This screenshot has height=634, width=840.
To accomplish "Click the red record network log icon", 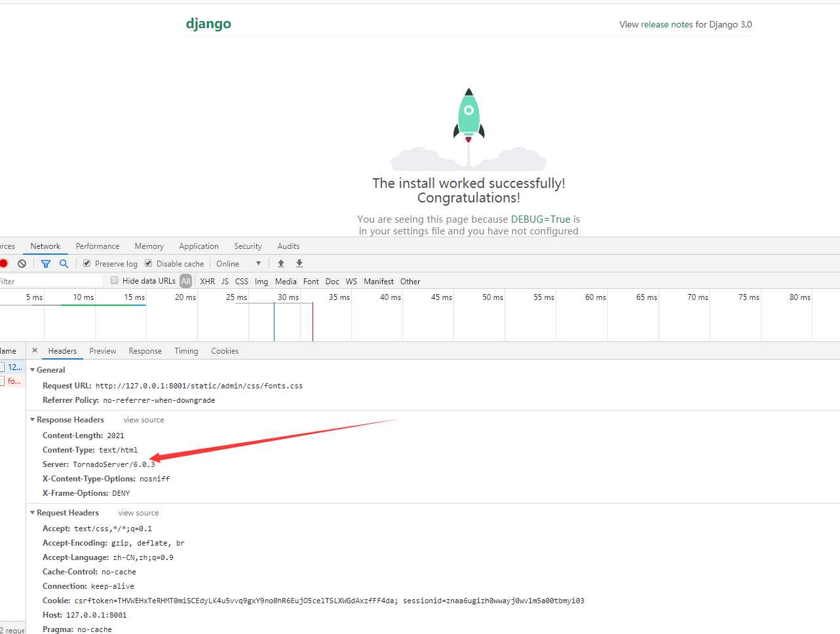I will [3, 263].
